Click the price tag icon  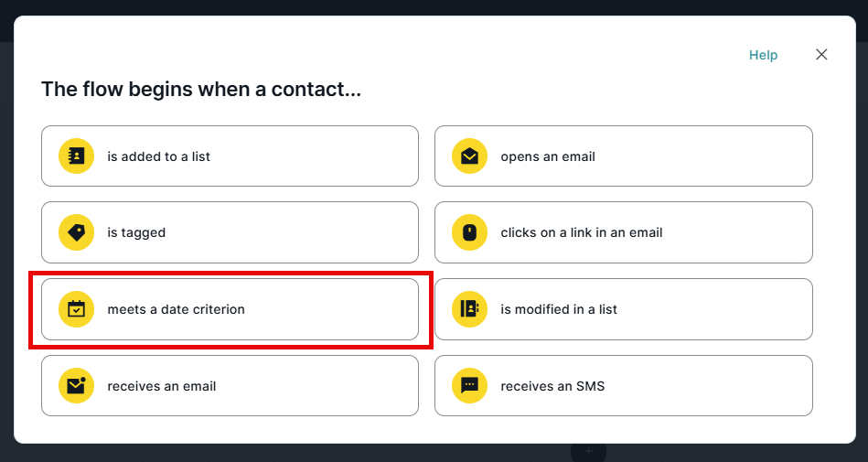[x=76, y=232]
